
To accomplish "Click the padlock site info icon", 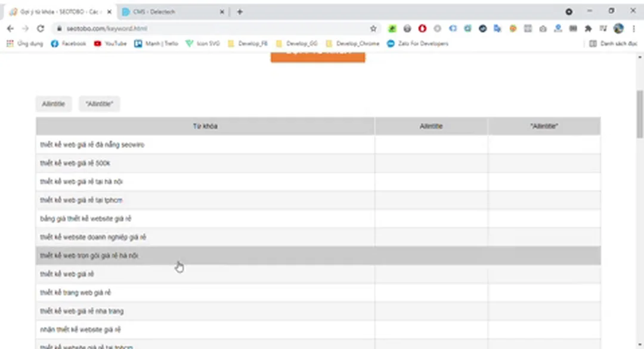I will [x=59, y=29].
